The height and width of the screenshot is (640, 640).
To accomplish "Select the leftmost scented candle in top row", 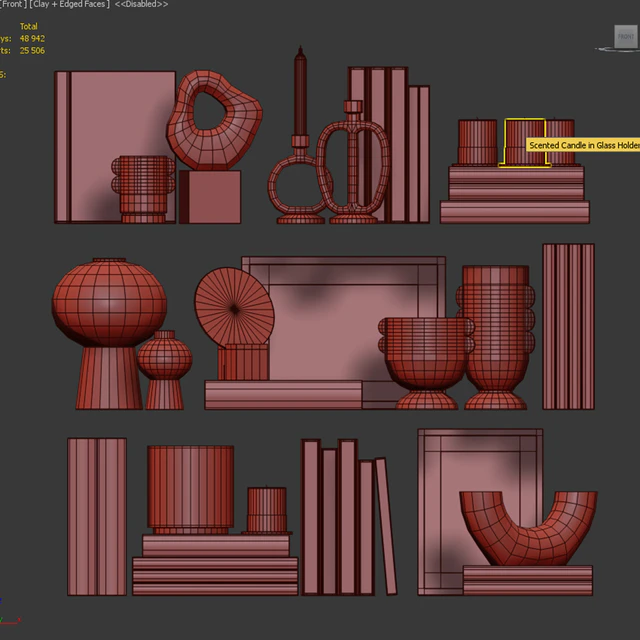I will pos(477,142).
